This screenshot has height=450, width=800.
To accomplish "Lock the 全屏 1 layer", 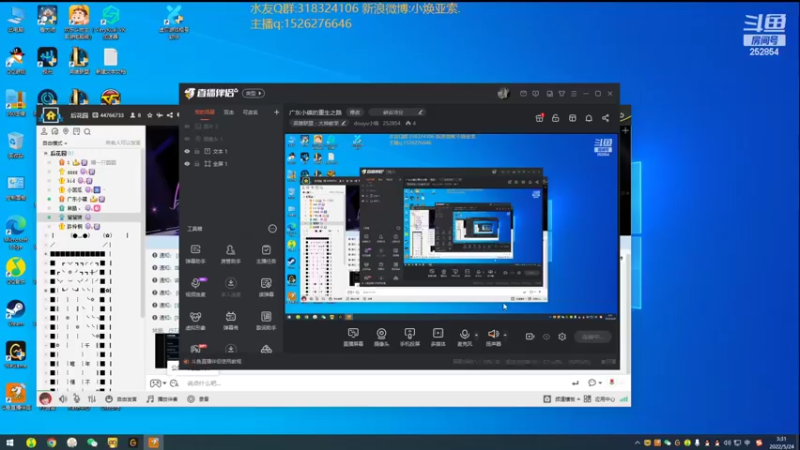I will pyautogui.click(x=197, y=164).
